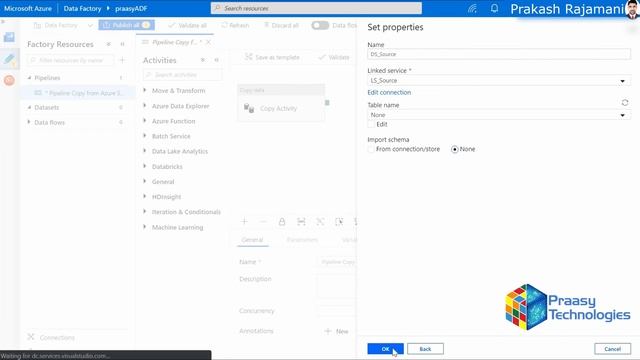The width and height of the screenshot is (640, 360).
Task: Expand Data Lake Analytics activities
Action: [144, 151]
